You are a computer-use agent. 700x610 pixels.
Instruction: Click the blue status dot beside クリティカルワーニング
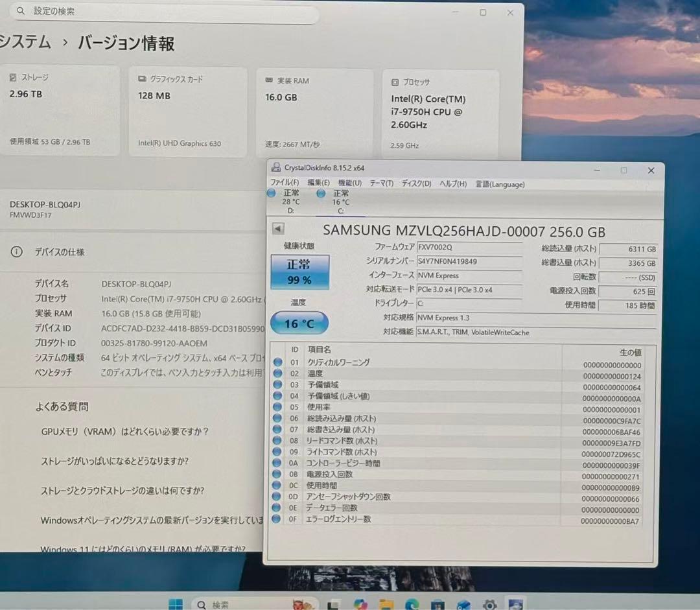click(x=277, y=362)
